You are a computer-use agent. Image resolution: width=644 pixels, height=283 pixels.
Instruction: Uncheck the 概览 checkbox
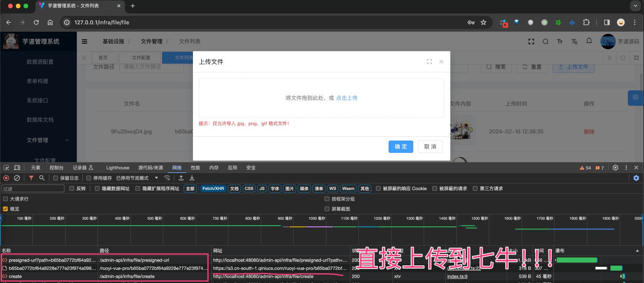tap(5, 209)
